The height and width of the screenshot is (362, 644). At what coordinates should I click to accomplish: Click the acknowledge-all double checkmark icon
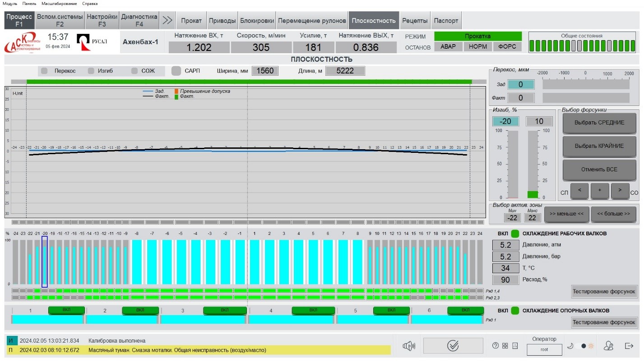click(x=453, y=346)
